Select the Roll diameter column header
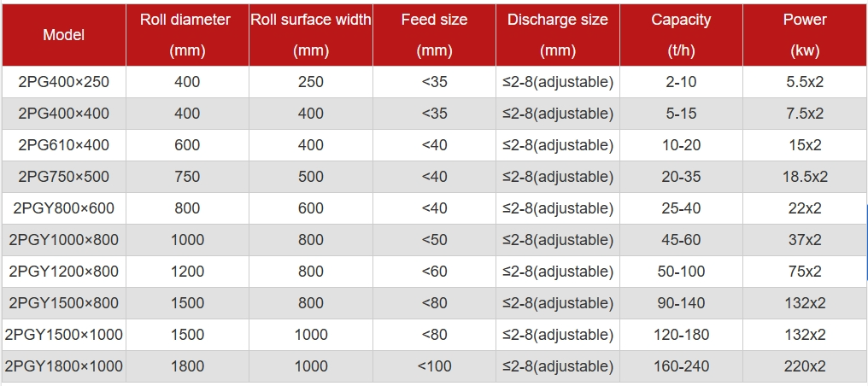The width and height of the screenshot is (868, 386). point(187,35)
